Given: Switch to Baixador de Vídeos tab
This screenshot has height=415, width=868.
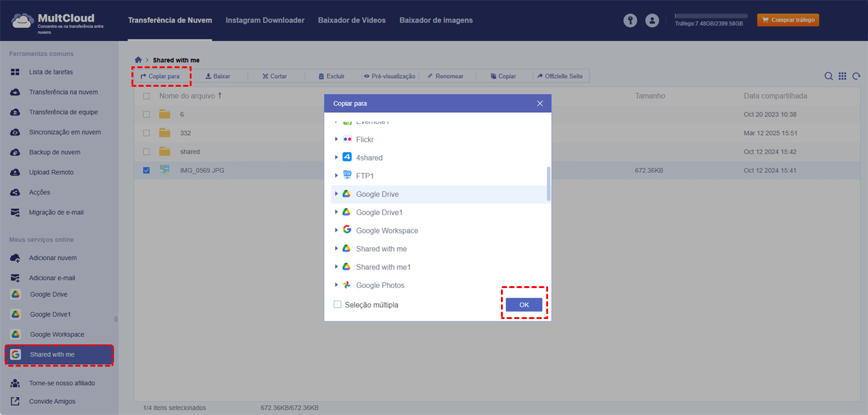Looking at the screenshot, I should tap(352, 20).
